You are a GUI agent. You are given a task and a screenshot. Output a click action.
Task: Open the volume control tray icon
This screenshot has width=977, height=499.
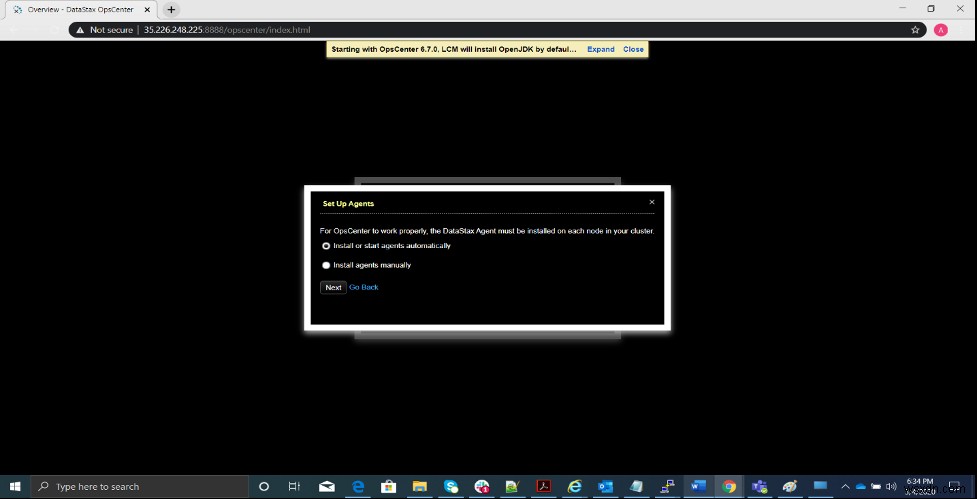pyautogui.click(x=890, y=487)
